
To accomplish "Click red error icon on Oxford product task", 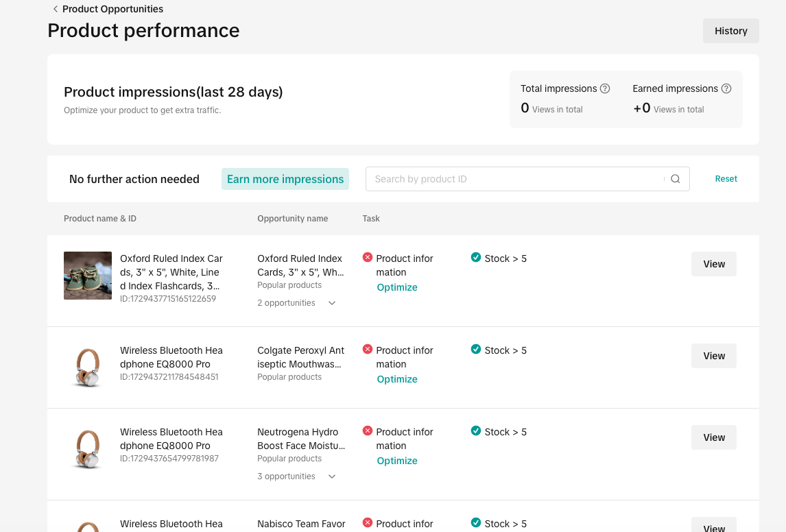I will [x=368, y=258].
